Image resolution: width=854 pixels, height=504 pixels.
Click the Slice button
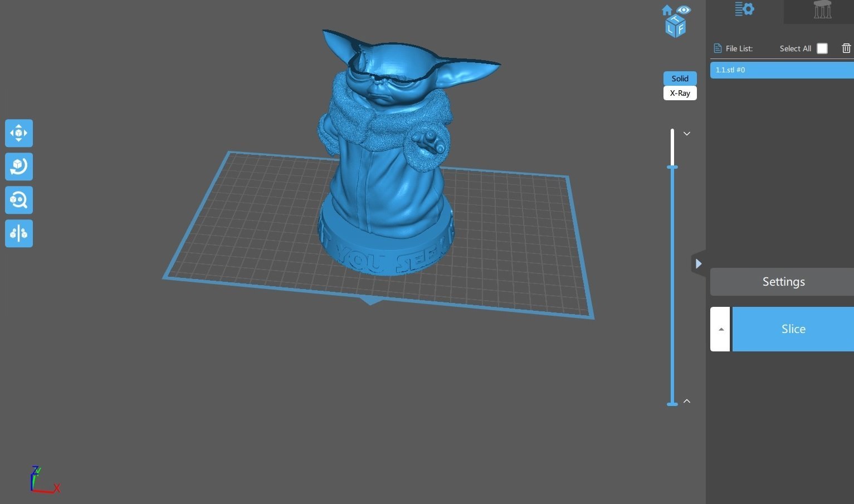793,329
